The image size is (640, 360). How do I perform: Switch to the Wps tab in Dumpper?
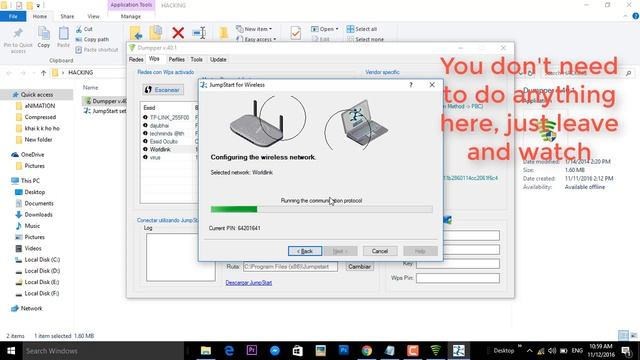pos(154,59)
